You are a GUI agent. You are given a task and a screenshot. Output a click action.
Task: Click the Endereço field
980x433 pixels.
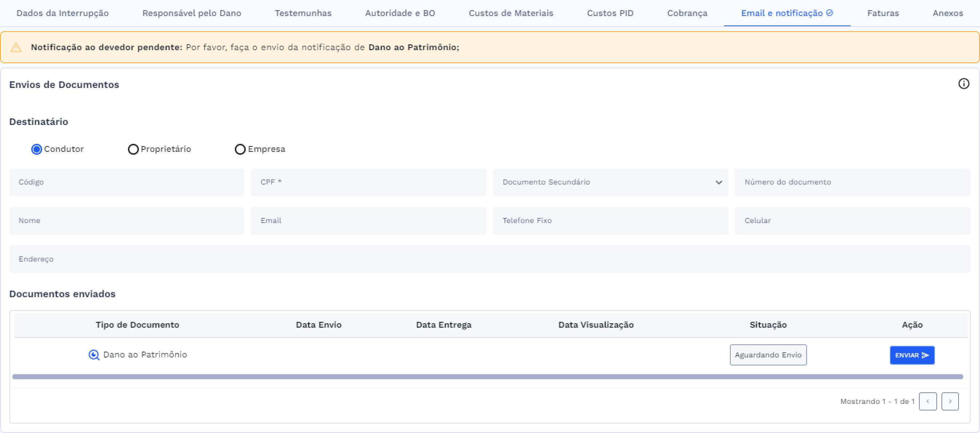(489, 259)
